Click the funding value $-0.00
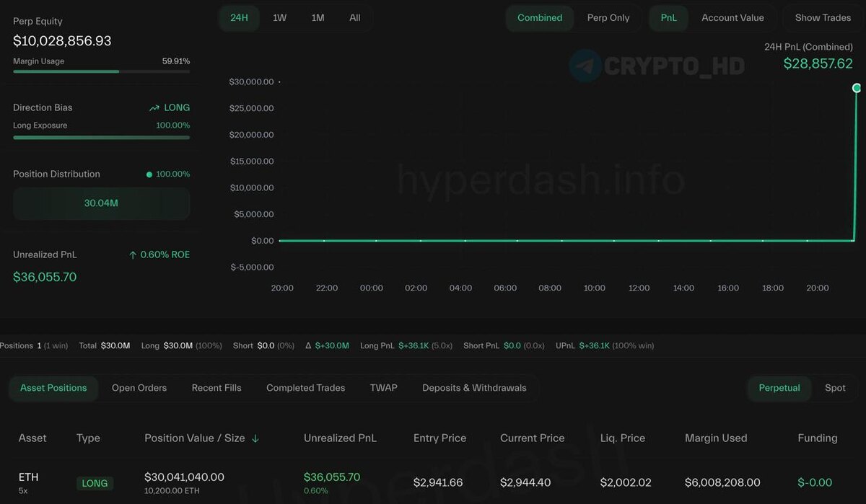The height and width of the screenshot is (504, 866). (815, 482)
